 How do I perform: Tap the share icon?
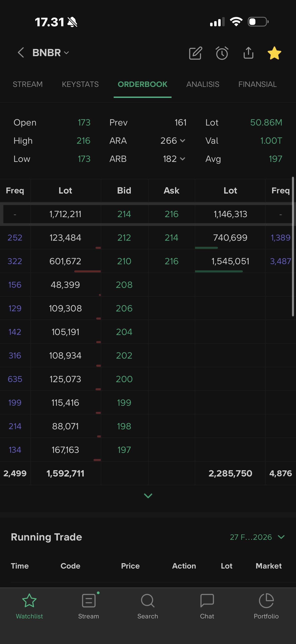248,53
